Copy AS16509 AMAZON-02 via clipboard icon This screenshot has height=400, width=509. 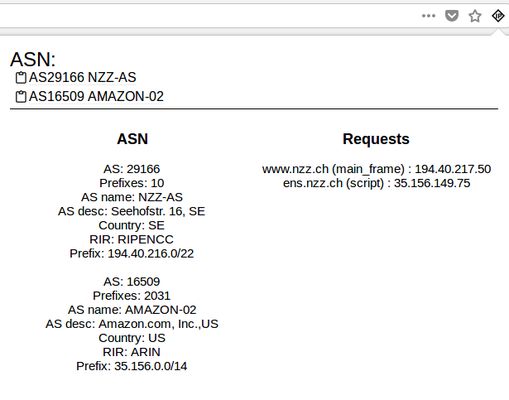[21, 96]
